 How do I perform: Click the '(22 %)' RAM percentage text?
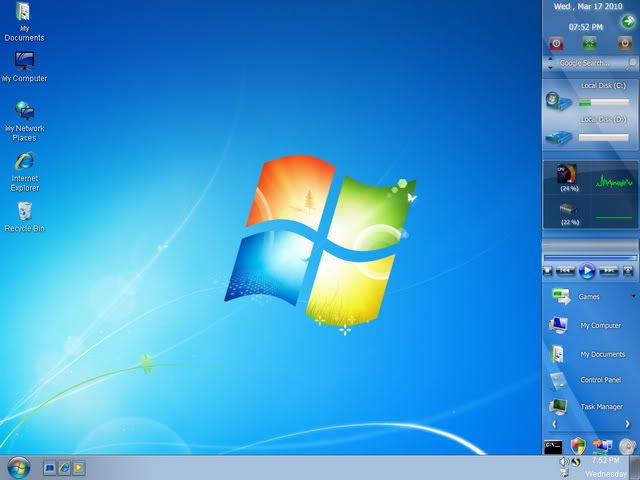tap(570, 222)
